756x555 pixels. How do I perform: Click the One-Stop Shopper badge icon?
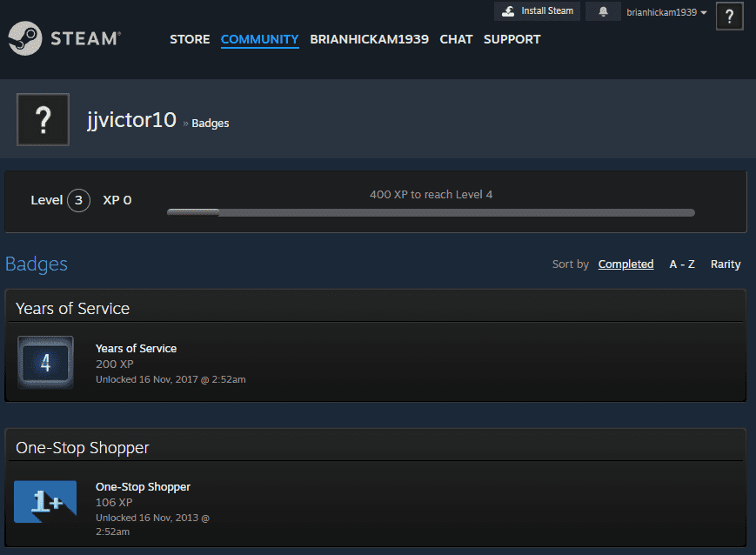(45, 502)
